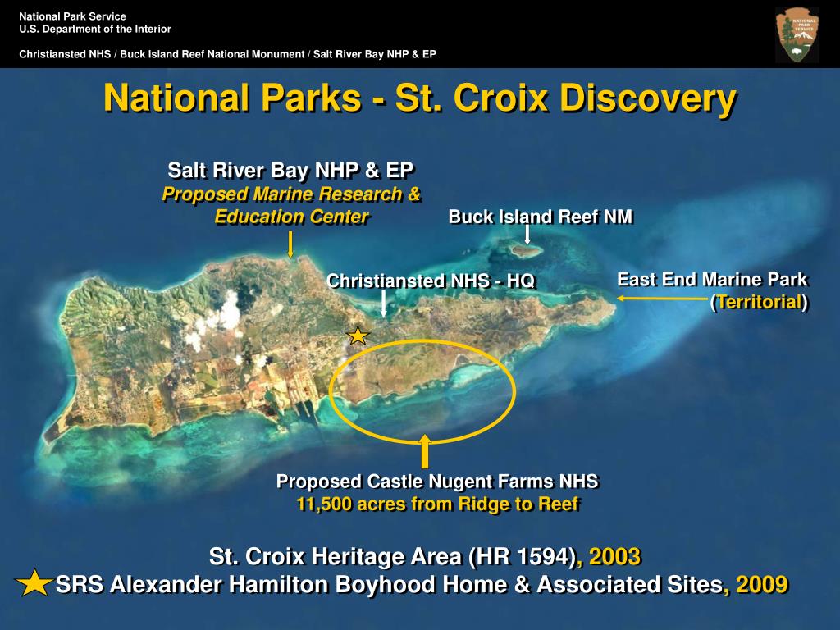Viewport: 840px width, 630px height.
Task: Click the yellow star on the island map
Action: tap(358, 336)
